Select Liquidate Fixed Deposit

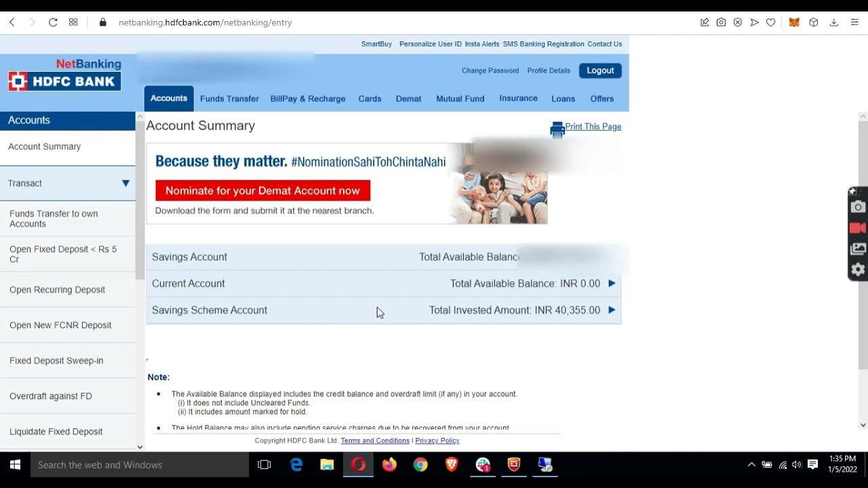click(56, 431)
